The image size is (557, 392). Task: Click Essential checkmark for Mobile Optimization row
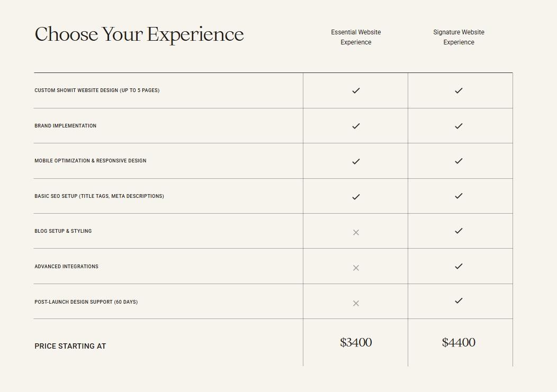point(356,161)
